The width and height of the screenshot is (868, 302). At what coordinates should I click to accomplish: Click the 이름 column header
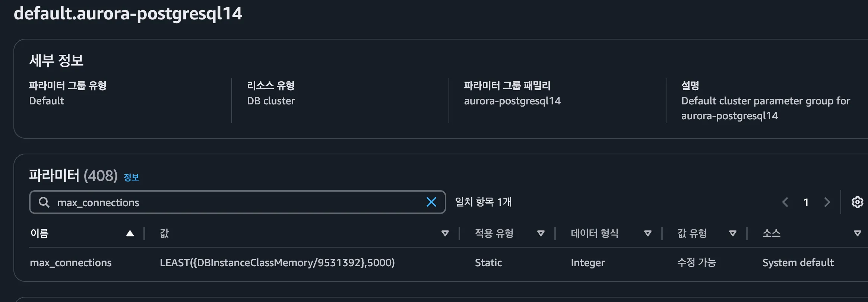tap(39, 233)
